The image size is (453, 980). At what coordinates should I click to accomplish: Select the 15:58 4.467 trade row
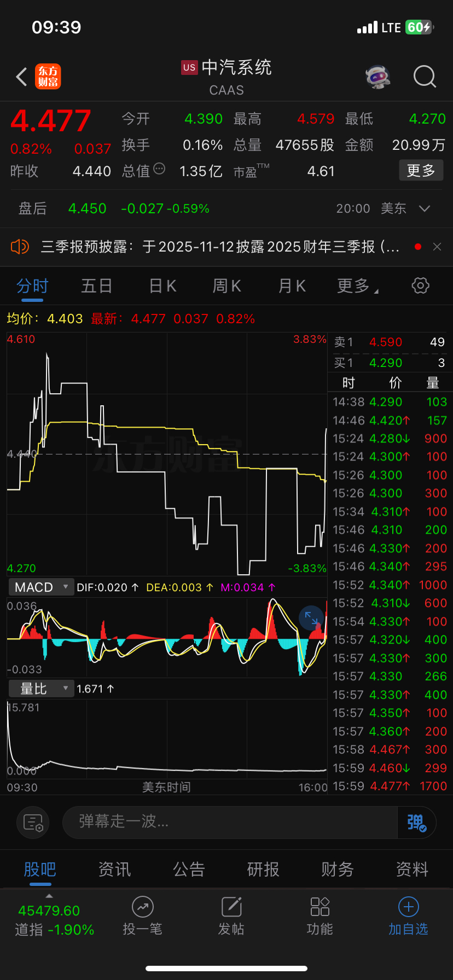click(x=390, y=750)
